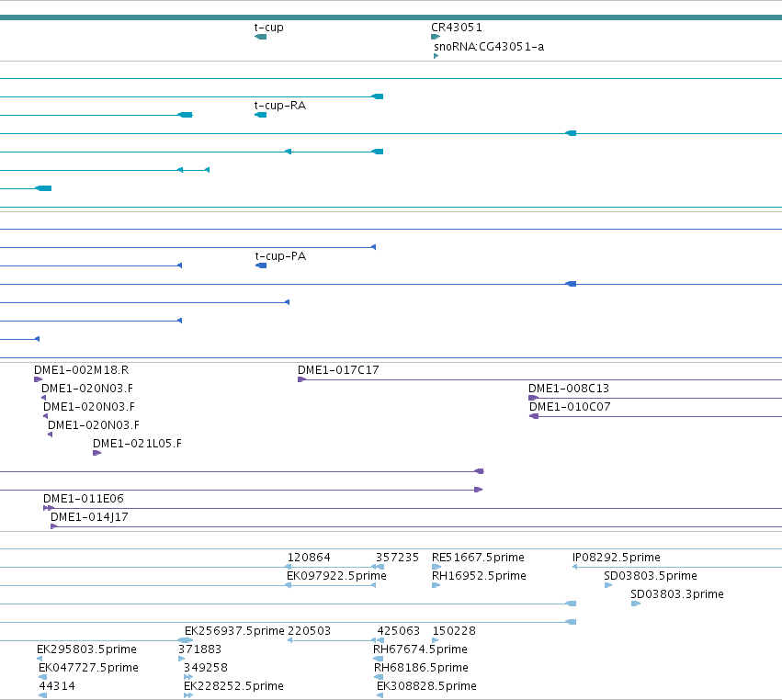Click the t-cup-RA transcript label
This screenshot has width=782, height=700.
(x=279, y=106)
